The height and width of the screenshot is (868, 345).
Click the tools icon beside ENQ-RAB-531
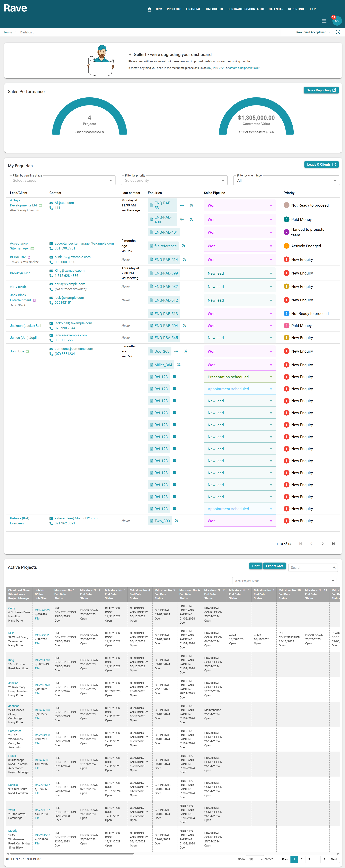(192, 205)
